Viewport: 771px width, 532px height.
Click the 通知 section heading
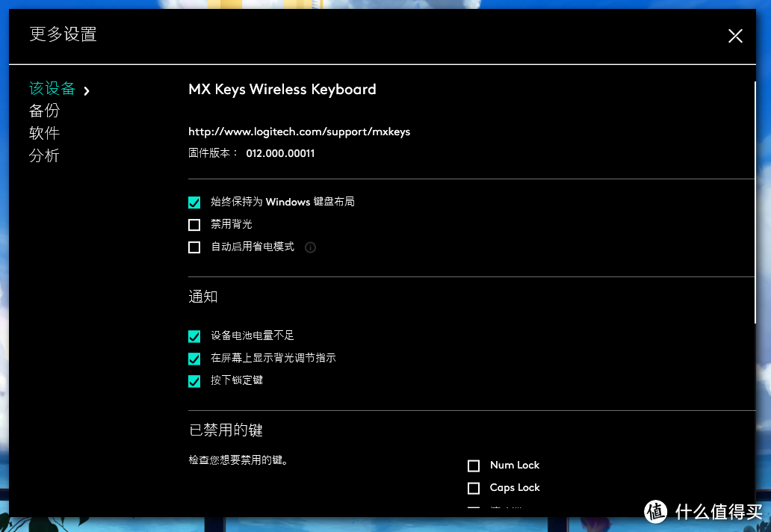[x=203, y=297]
